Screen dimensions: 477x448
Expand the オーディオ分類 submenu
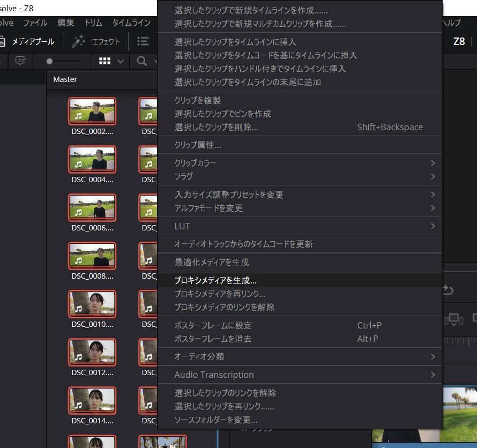300,356
